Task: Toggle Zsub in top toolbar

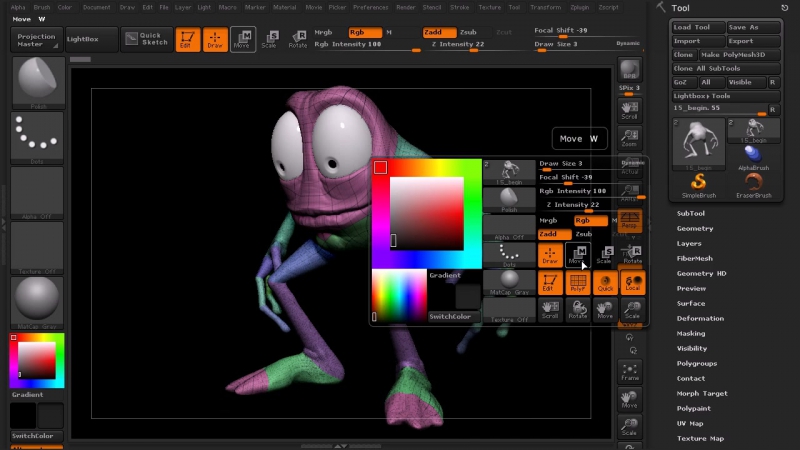Action: coord(468,32)
